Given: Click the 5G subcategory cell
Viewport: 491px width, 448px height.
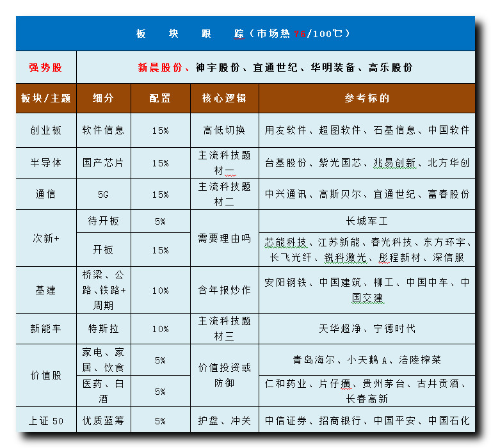Looking at the screenshot, I should coord(103,194).
